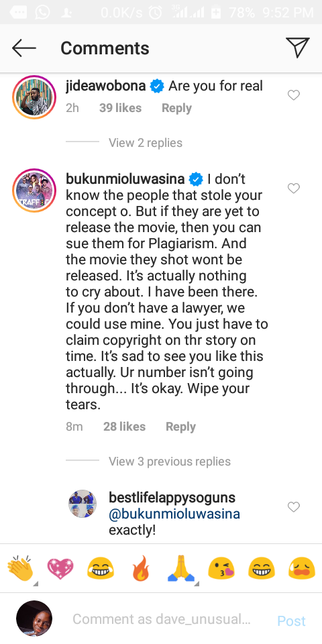Focus the Comment as dave_unusual field
This screenshot has width=322, height=644.
162,619
